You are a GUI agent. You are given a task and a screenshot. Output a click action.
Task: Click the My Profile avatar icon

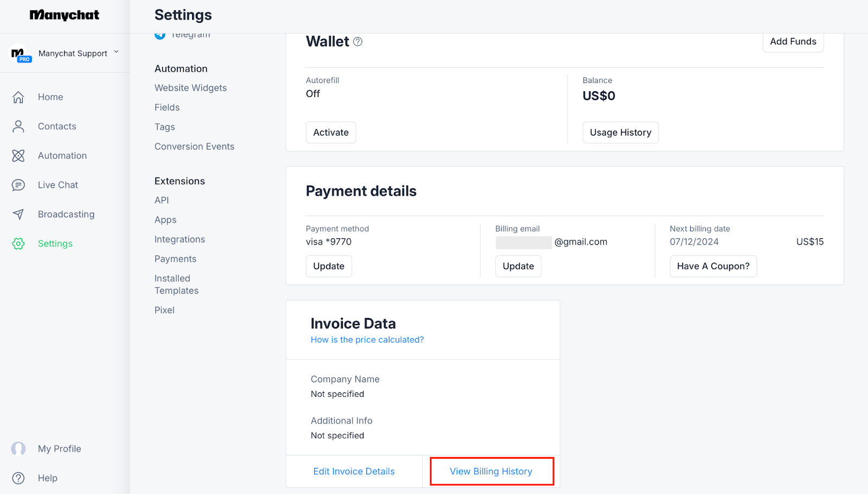point(18,449)
